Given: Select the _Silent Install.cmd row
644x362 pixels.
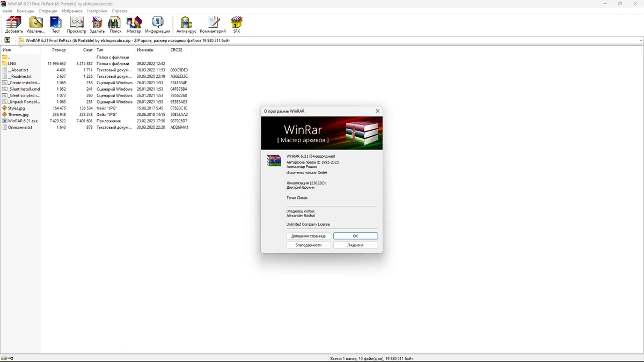Looking at the screenshot, I should (x=96, y=89).
